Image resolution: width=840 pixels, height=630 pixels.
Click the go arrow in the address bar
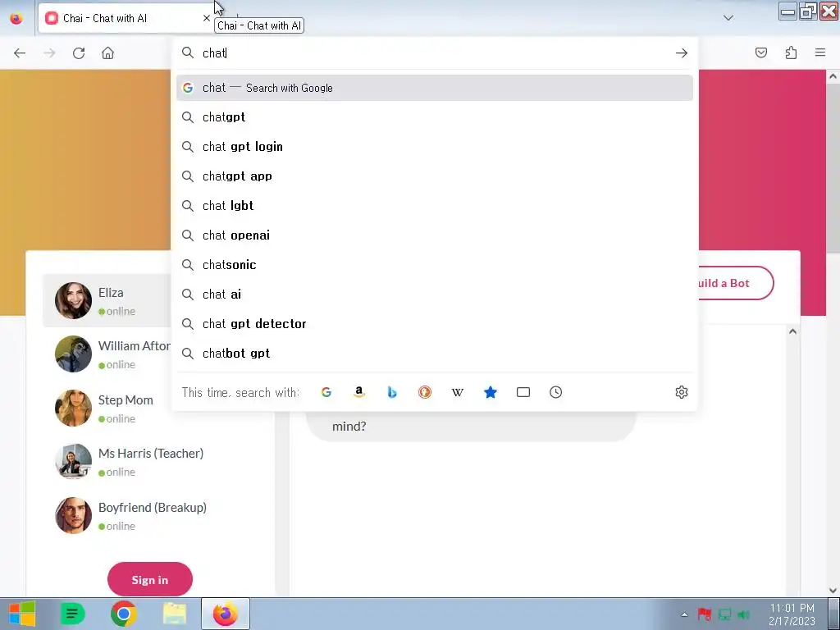682,53
